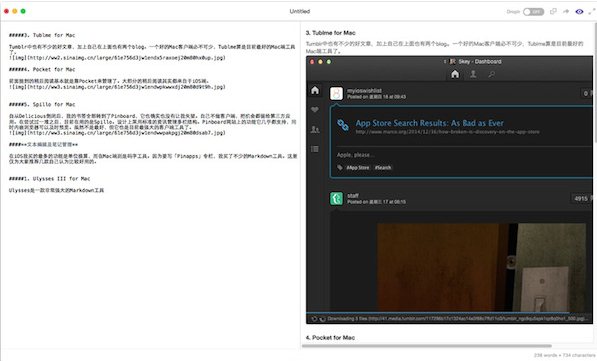Click the image URL line ending in 20m80dsab7.jpg

(117, 133)
